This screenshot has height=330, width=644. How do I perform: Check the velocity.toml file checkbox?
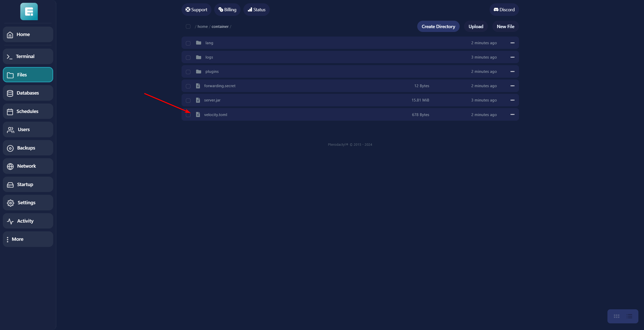188,115
